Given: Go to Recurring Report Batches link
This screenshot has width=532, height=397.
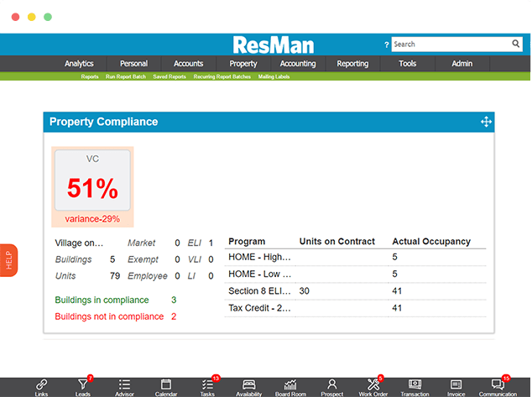Looking at the screenshot, I should [222, 76].
